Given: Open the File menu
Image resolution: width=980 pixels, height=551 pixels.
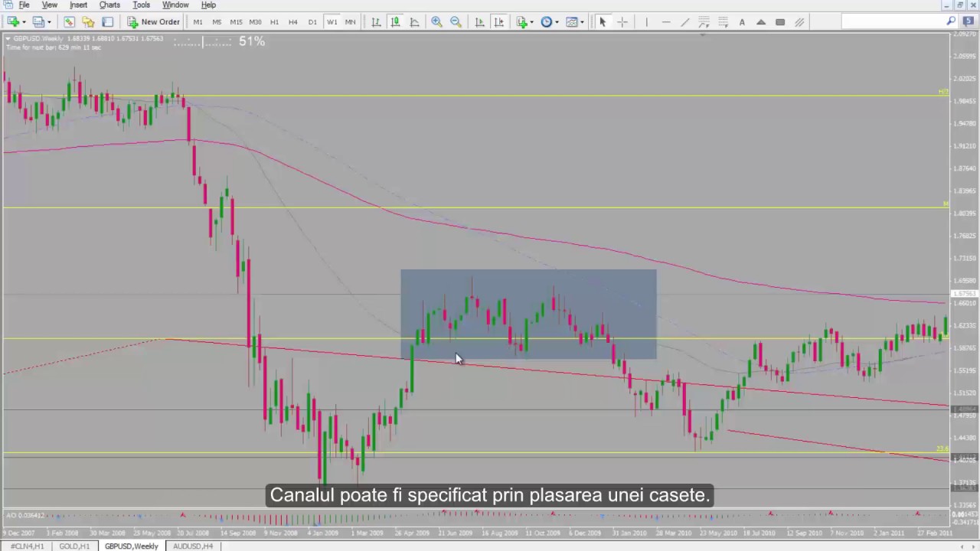Looking at the screenshot, I should [x=24, y=5].
